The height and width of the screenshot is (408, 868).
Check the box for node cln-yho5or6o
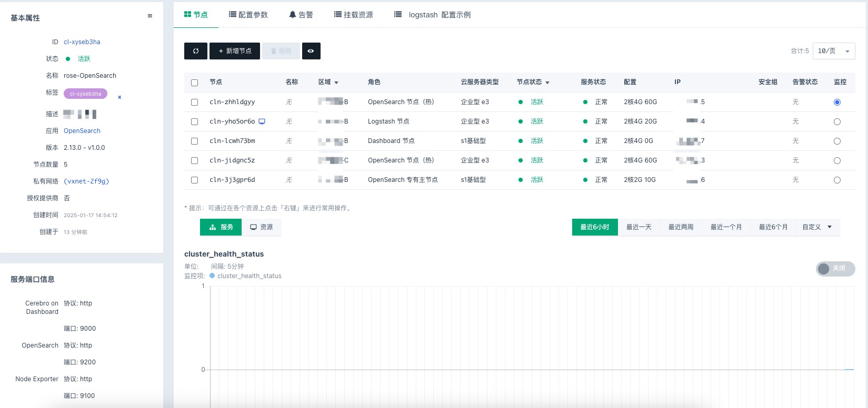pyautogui.click(x=194, y=121)
